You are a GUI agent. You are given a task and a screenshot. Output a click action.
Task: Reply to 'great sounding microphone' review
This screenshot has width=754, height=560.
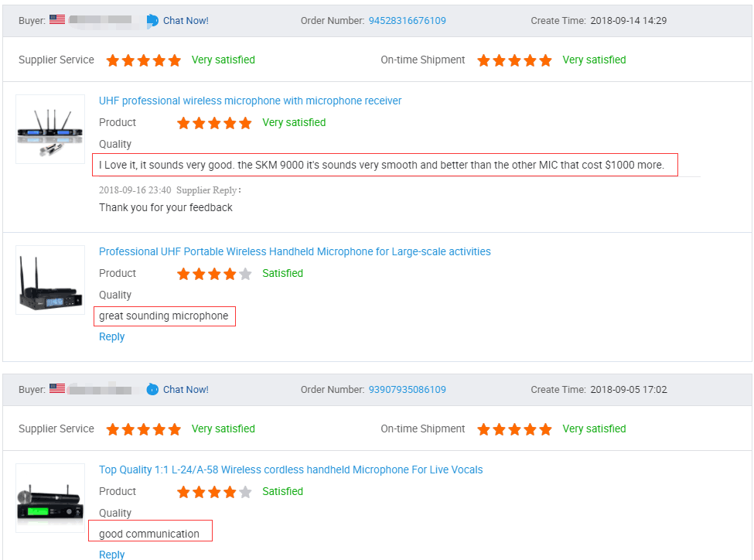[111, 336]
